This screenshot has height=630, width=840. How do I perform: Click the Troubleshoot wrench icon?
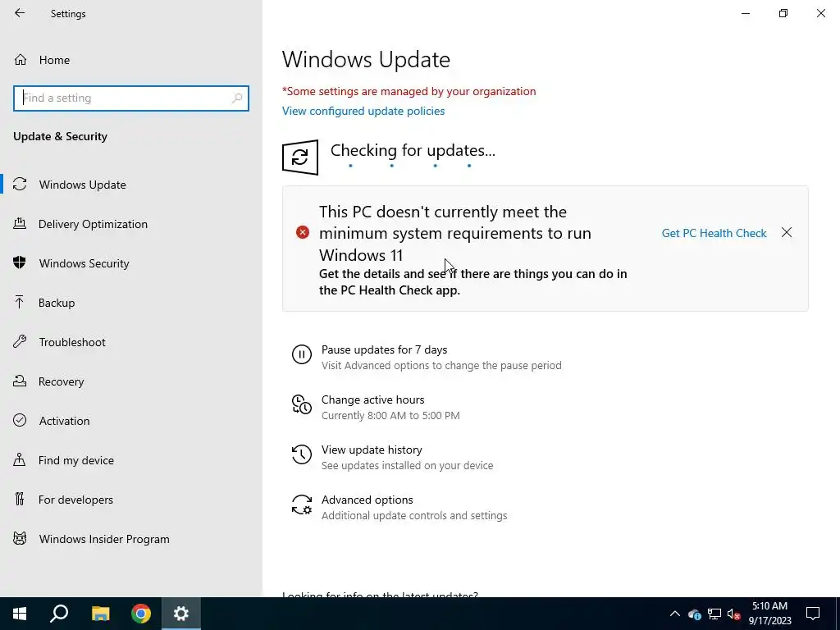coord(20,341)
